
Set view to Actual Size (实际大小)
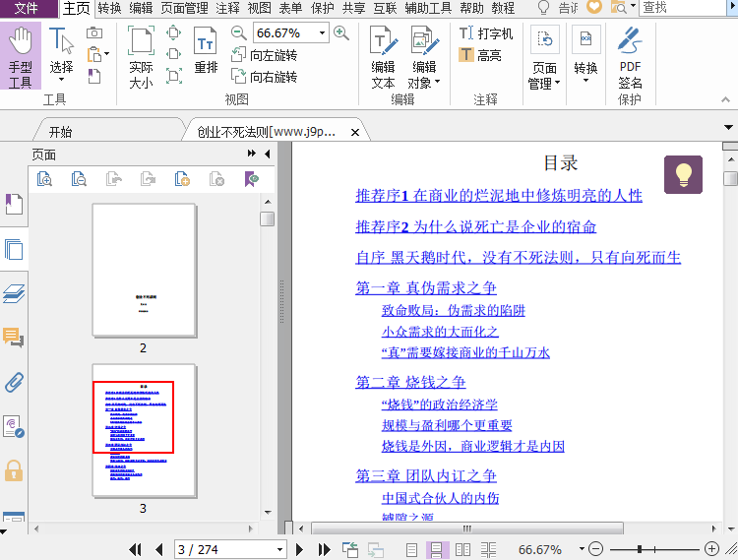pos(141,57)
